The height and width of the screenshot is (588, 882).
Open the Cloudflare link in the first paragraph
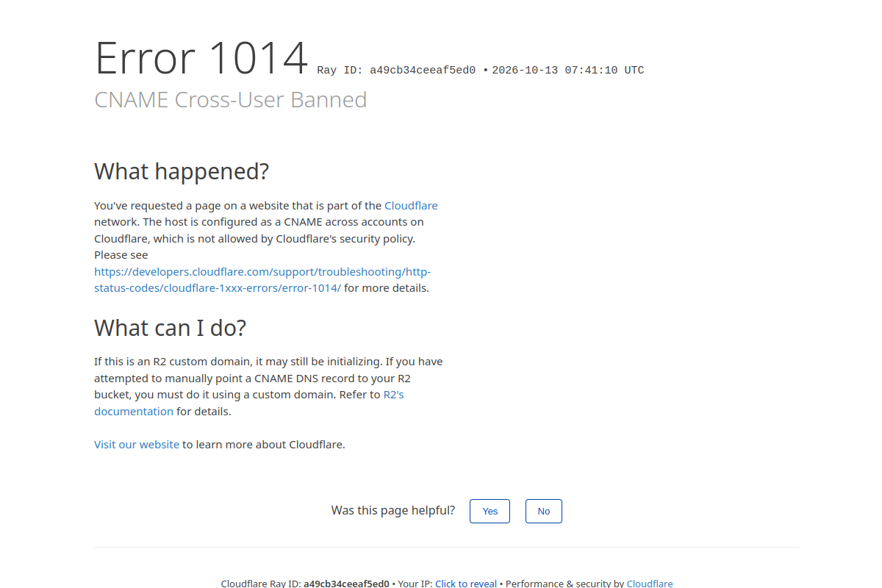(411, 206)
